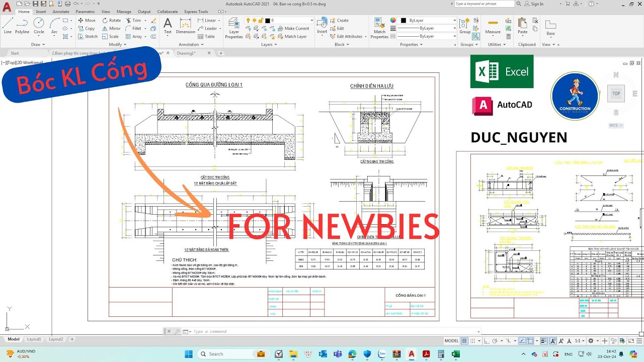Screen dimensions: 644x362
Task: Click the Mirror tool
Action: point(111,29)
